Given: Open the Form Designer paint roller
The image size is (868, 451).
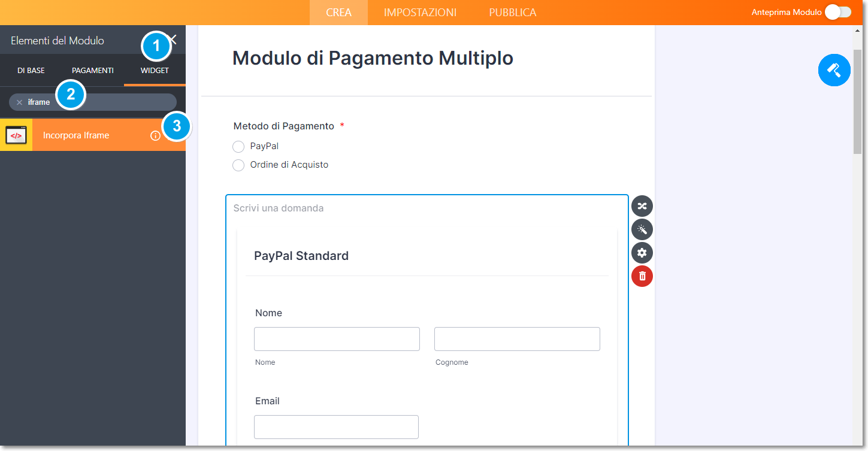Looking at the screenshot, I should [x=834, y=70].
